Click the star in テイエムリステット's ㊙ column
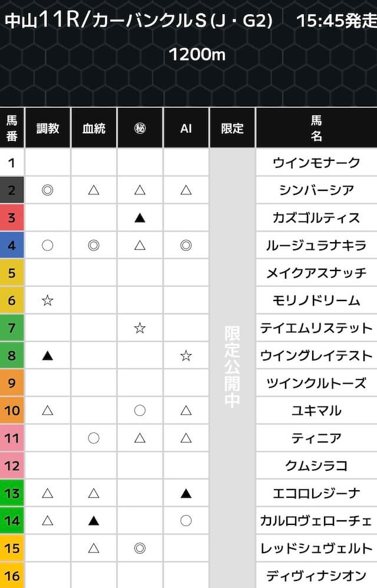Viewport: 377px width, 588px height. tap(140, 328)
